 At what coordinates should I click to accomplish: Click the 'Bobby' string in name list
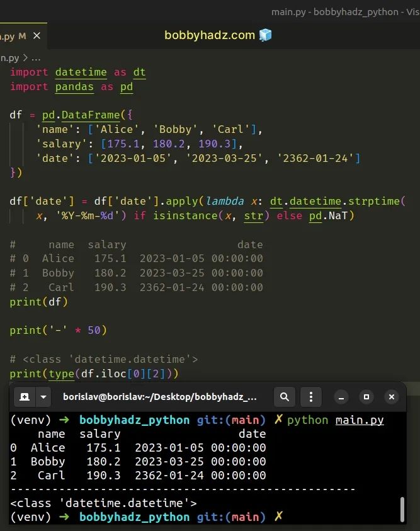[175, 129]
